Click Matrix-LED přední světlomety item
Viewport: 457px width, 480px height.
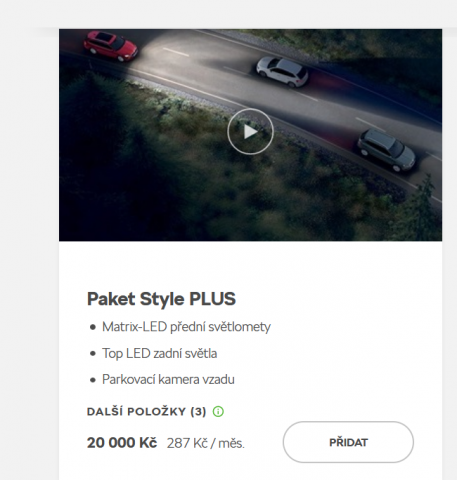pos(186,327)
